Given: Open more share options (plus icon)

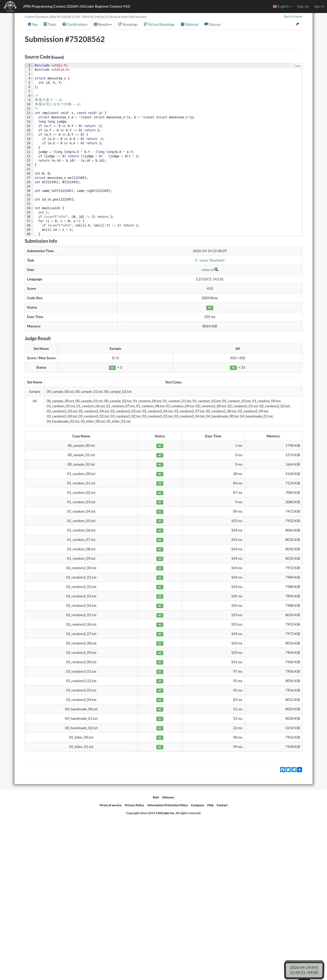Looking at the screenshot, I should tap(299, 770).
